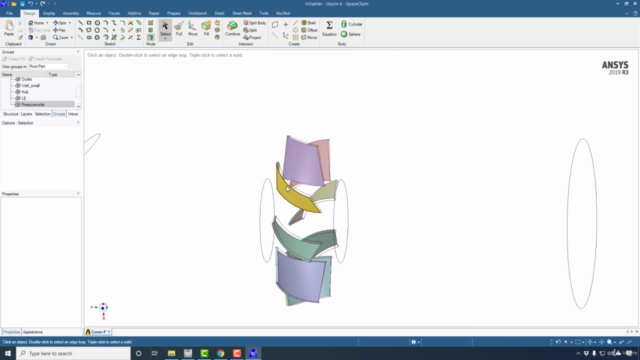
Task: Click the Split Body tool
Action: 255,23
